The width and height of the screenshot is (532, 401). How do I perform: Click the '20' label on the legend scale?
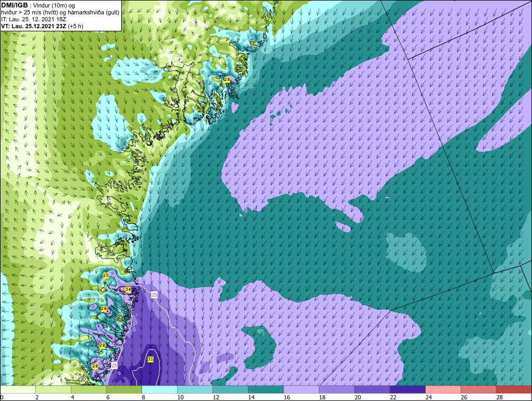tap(358, 397)
